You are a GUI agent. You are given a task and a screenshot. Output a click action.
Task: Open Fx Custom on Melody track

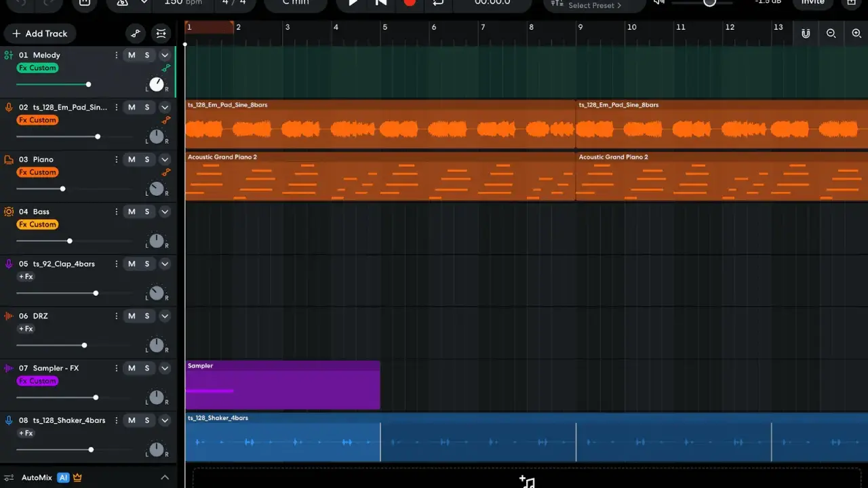[x=37, y=68]
